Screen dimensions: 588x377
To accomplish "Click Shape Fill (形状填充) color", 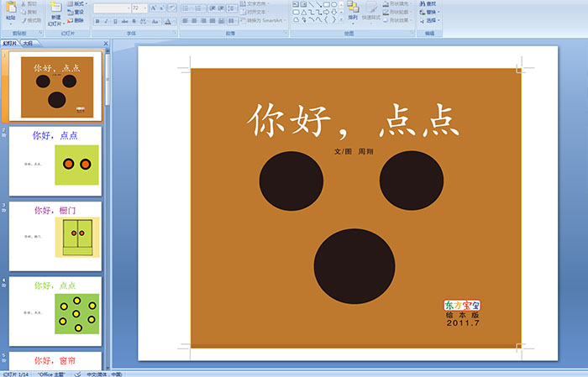I will [x=397, y=3].
